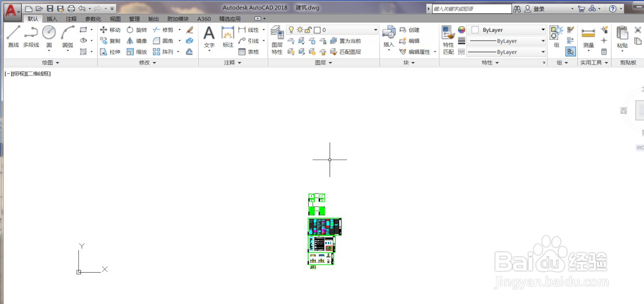Click the Copy (复制) tool
The width and height of the screenshot is (644, 304).
(x=110, y=41)
